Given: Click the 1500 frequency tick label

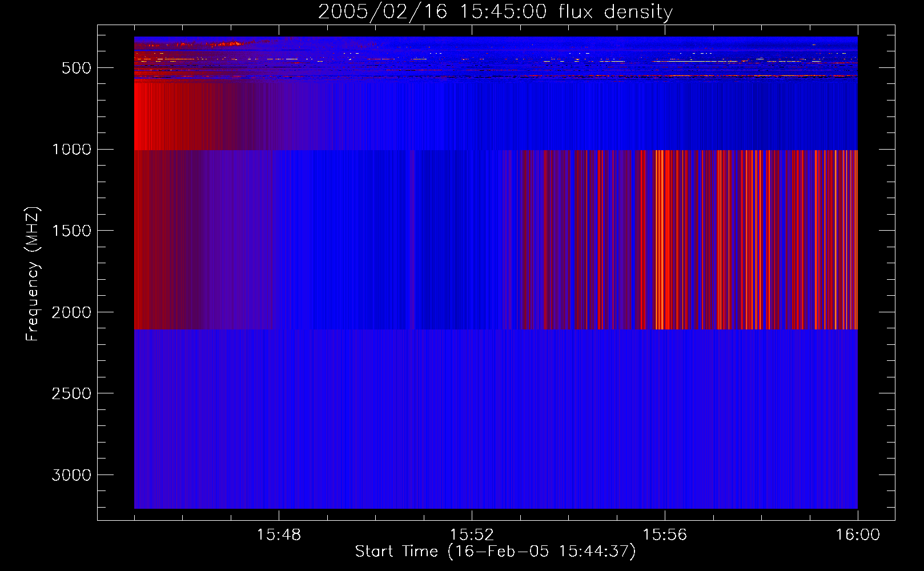Looking at the screenshot, I should 71,231.
